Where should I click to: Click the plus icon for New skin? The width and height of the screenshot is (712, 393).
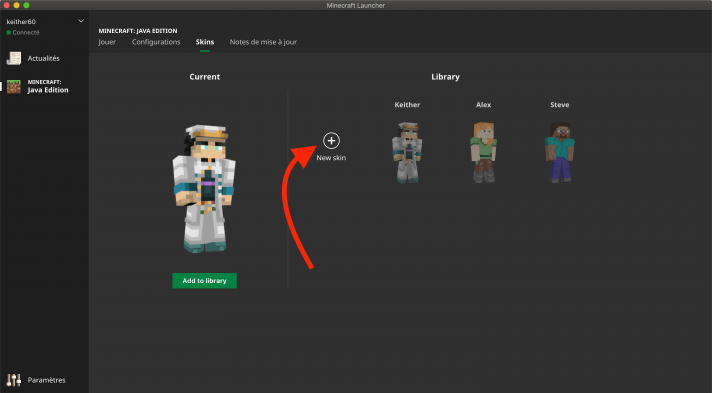(331, 141)
